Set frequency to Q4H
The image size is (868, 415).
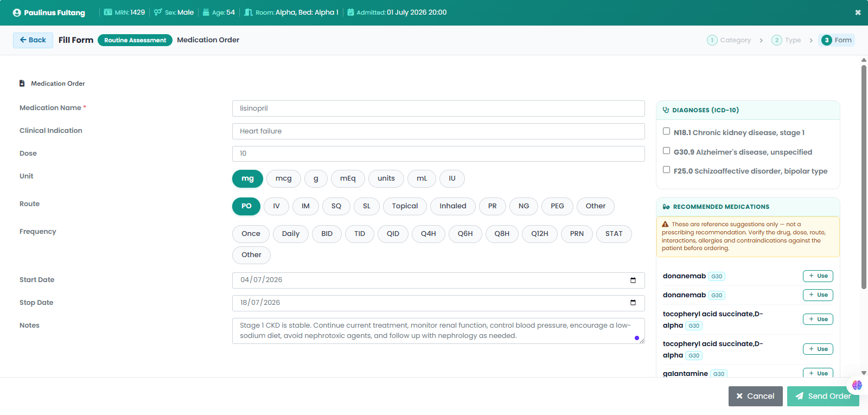[x=429, y=234]
